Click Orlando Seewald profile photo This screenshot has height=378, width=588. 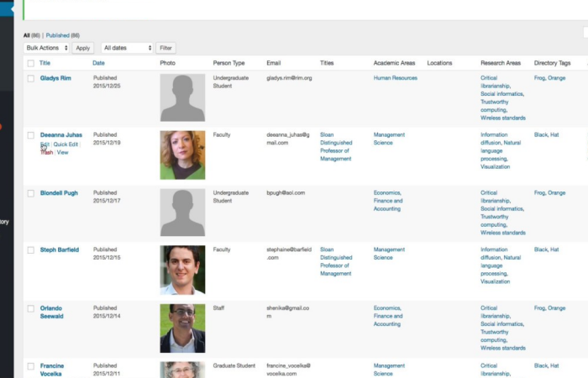tap(182, 328)
